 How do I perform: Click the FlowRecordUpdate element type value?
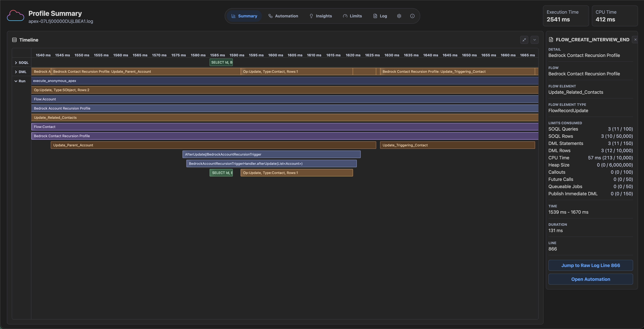pyautogui.click(x=568, y=111)
